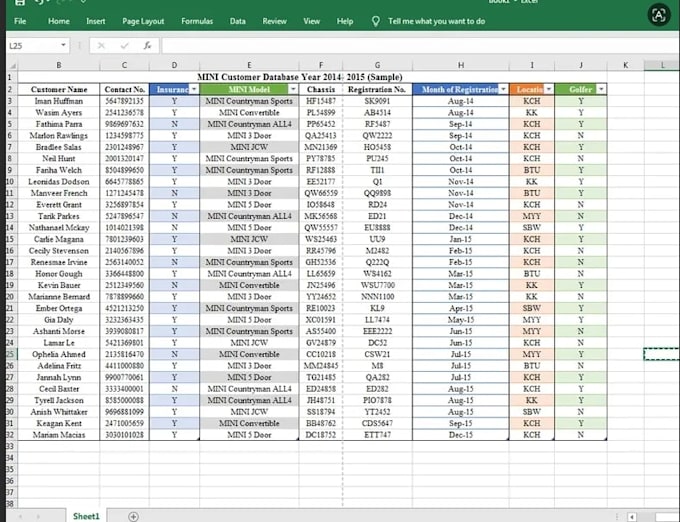Select the Jan-15 registration month cell

(461, 239)
